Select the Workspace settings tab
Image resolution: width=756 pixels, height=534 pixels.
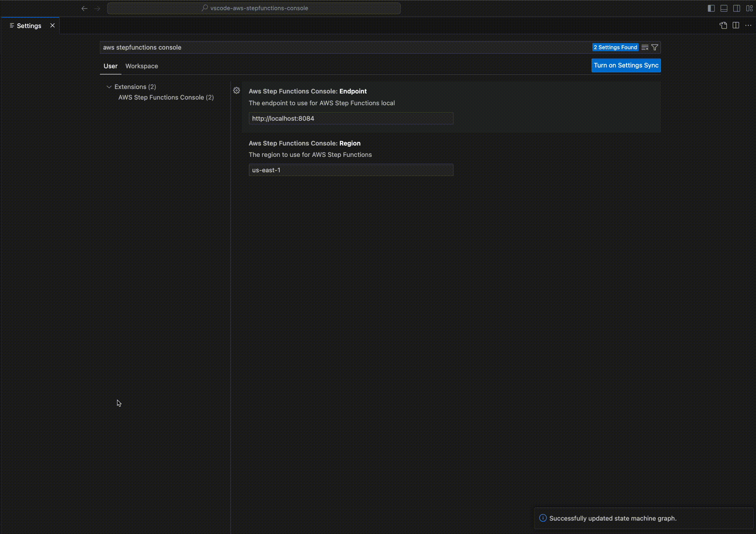tap(142, 66)
